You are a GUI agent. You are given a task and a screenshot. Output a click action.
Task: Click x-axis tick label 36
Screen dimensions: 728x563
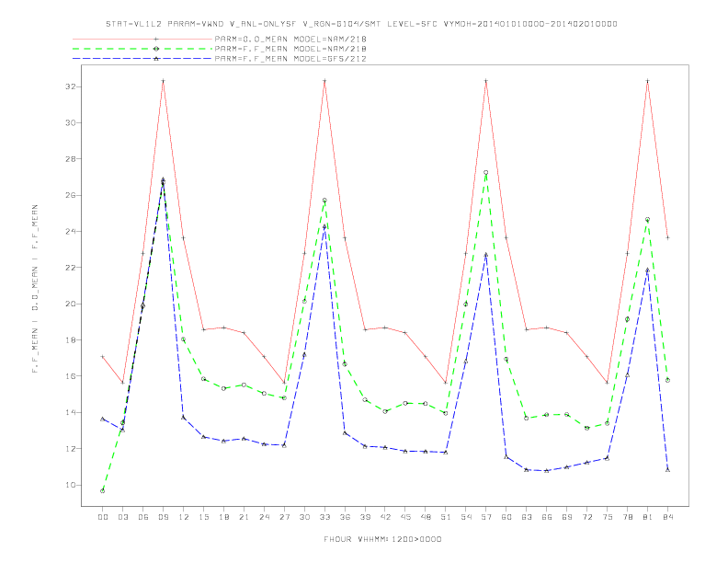(x=345, y=517)
